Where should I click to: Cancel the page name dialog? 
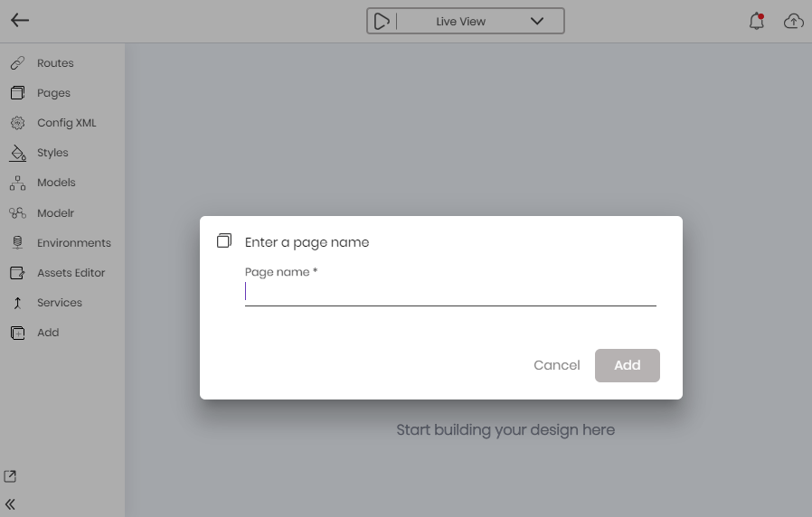click(x=557, y=365)
